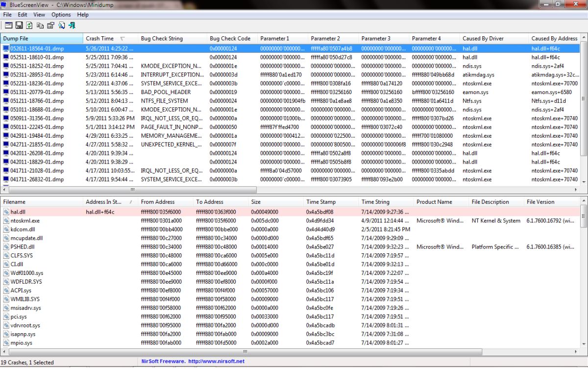
Task: Select the 042711-21855-01.dmp row
Action: pos(290,145)
